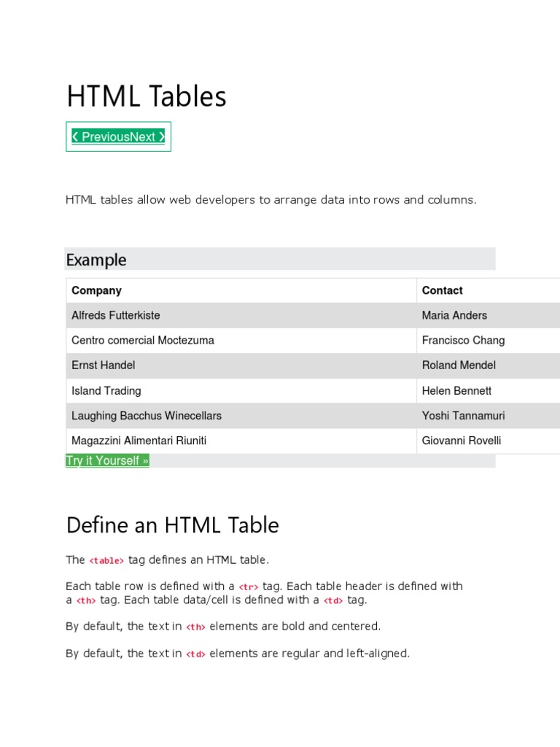Click the Ernst Handel table cell
The height and width of the screenshot is (747, 560).
[x=104, y=365]
